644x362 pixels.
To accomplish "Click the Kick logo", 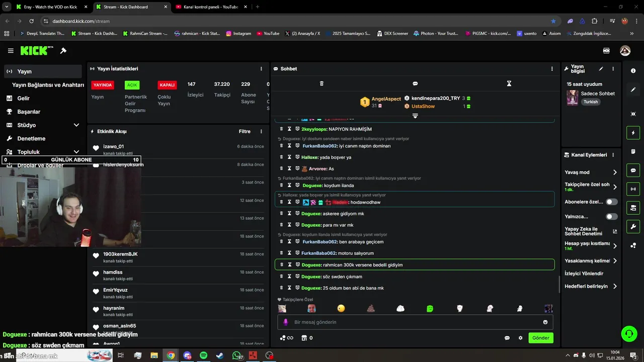I will (x=37, y=50).
